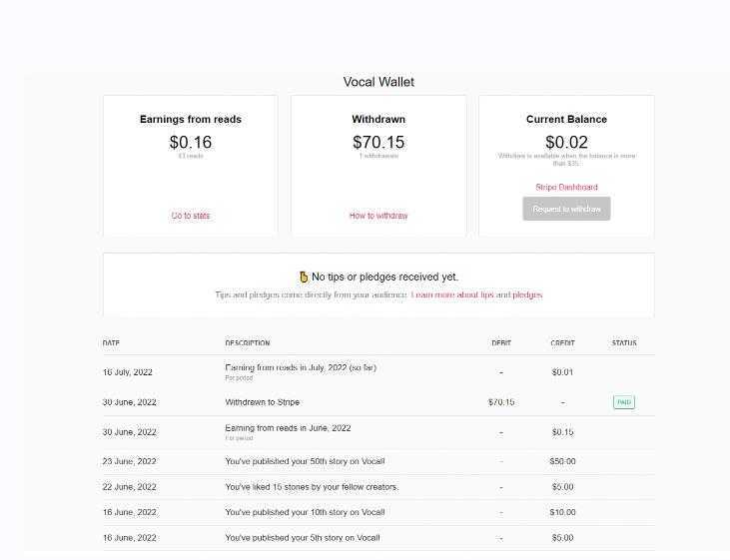Click the DATE column header
730x560 pixels.
point(111,343)
